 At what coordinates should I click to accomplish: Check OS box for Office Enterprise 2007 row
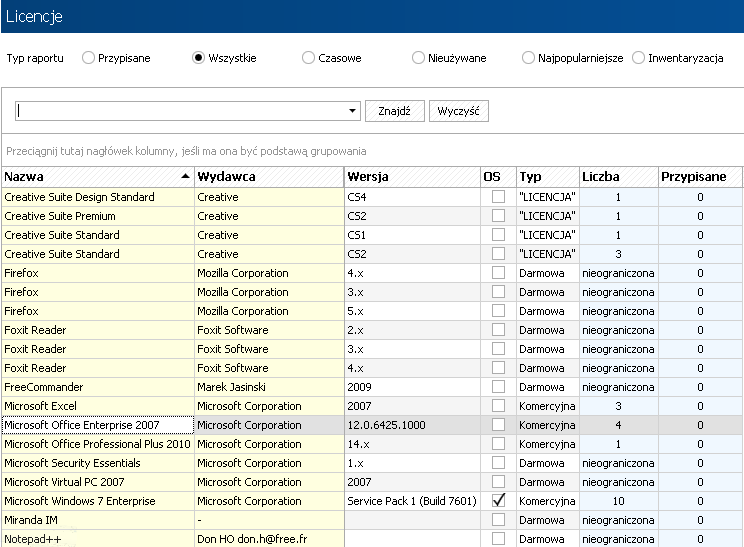pos(498,424)
